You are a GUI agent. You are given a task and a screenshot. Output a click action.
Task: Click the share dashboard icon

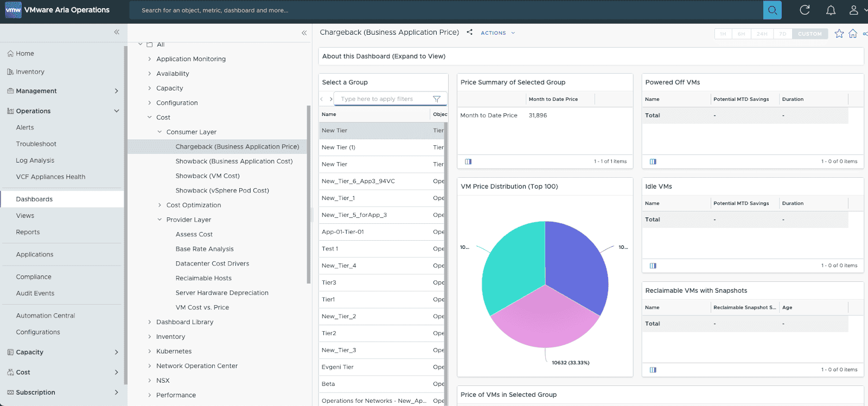[x=470, y=33]
